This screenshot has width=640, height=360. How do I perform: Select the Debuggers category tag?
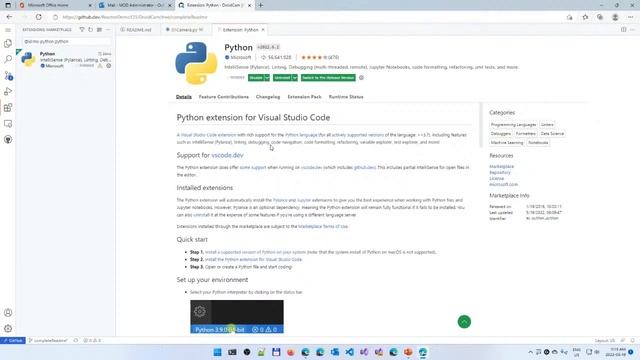(x=501, y=133)
